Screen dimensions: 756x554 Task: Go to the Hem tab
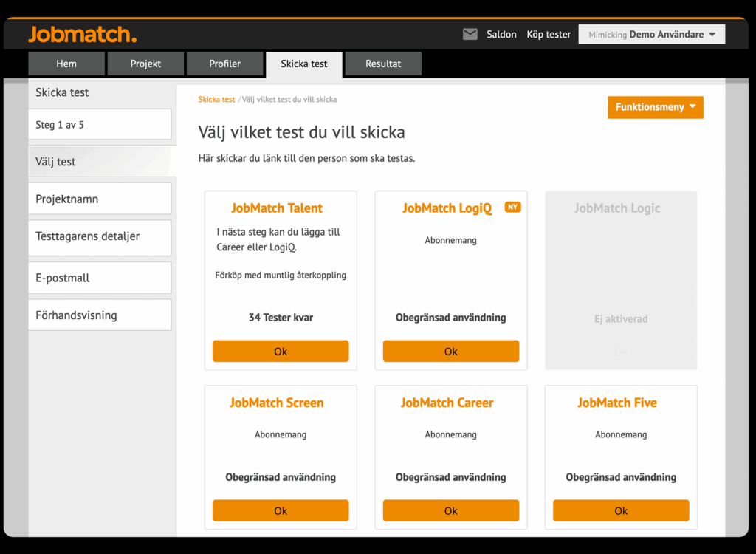pyautogui.click(x=66, y=64)
